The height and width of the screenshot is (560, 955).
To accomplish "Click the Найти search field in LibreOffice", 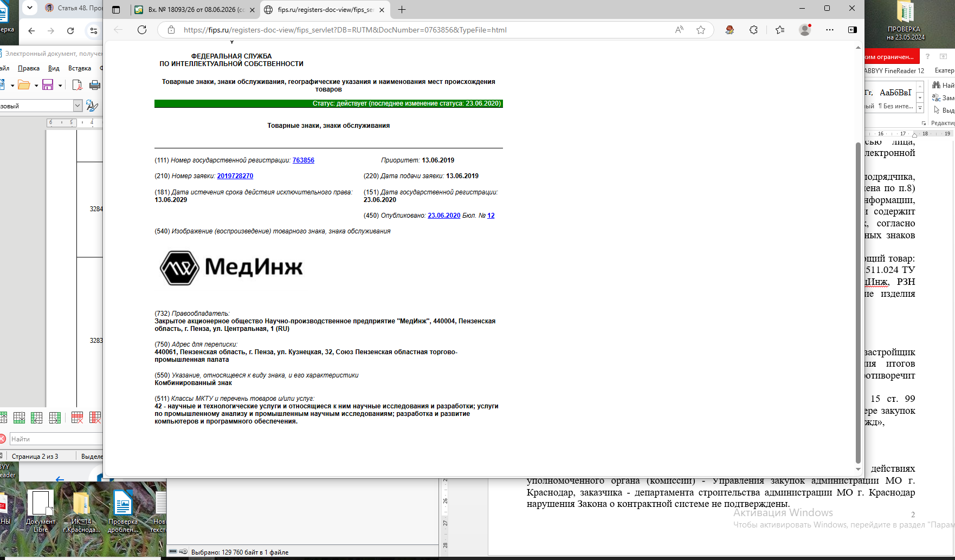I will pos(56,439).
